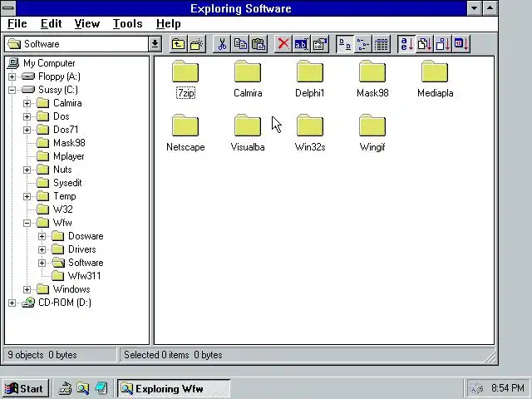
Task: Open the View menu
Action: tap(87, 24)
